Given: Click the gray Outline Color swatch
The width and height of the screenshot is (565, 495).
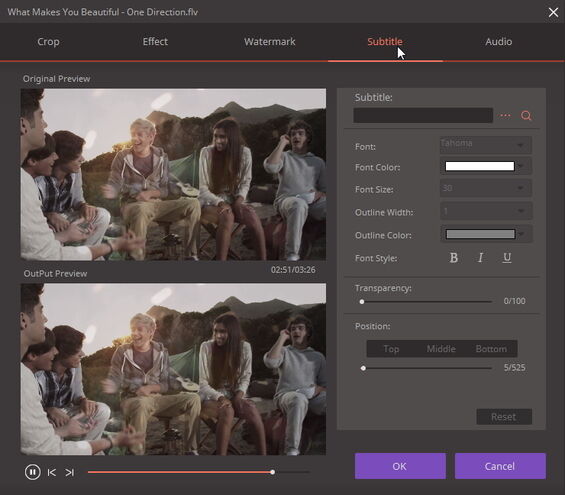Looking at the screenshot, I should [480, 234].
